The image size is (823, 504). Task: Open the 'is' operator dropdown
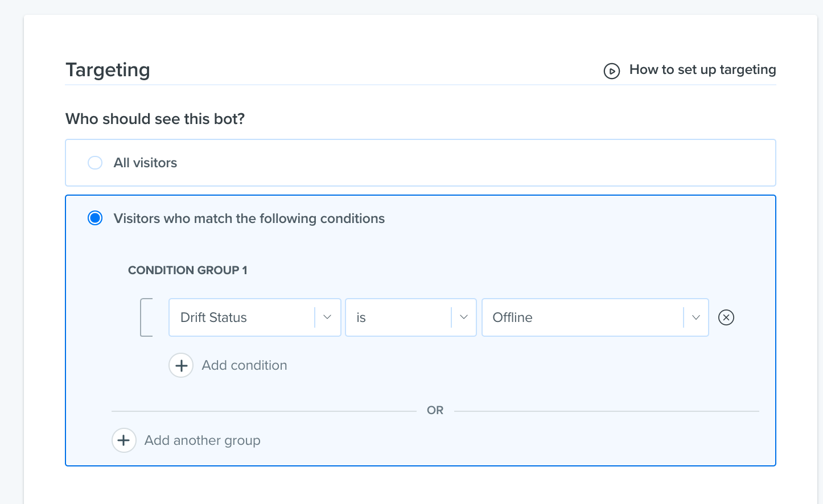[x=411, y=317]
